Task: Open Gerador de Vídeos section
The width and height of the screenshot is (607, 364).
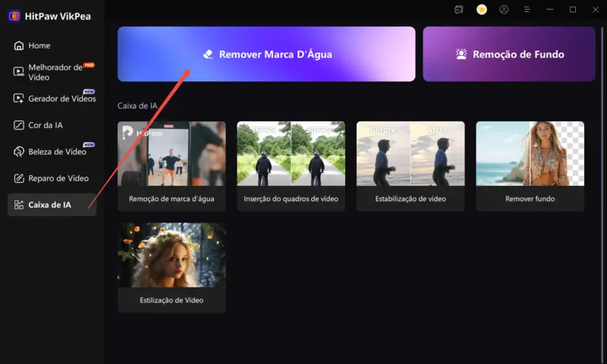Action: pos(52,99)
